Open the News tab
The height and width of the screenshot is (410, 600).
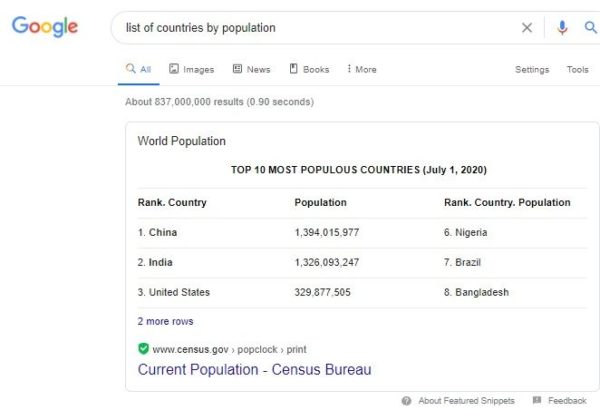(x=251, y=69)
